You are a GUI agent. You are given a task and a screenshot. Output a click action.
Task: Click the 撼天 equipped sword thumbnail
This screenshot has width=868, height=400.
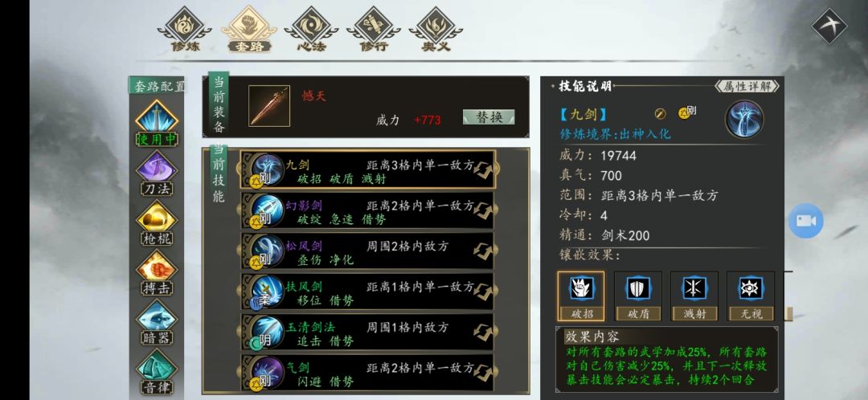(269, 106)
